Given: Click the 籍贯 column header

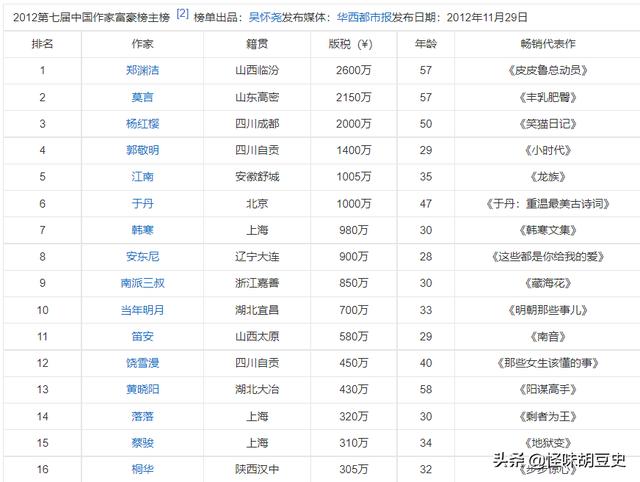Looking at the screenshot, I should [257, 44].
